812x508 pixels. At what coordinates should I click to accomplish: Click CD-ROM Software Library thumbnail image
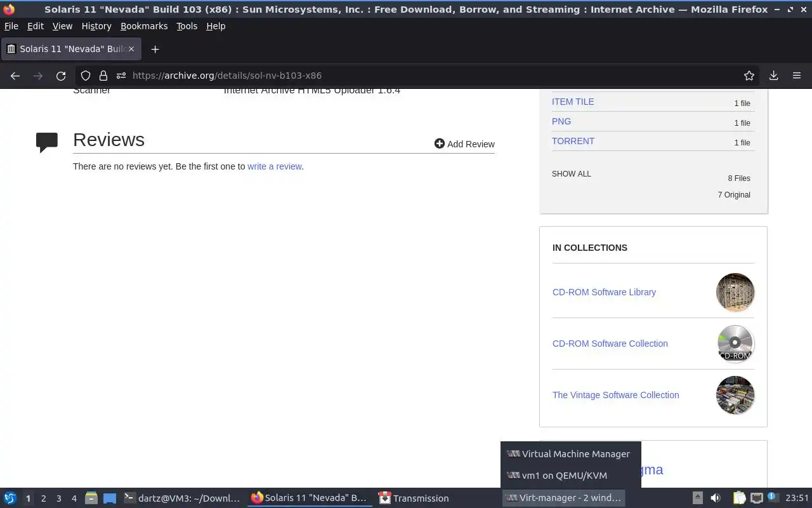(x=735, y=292)
